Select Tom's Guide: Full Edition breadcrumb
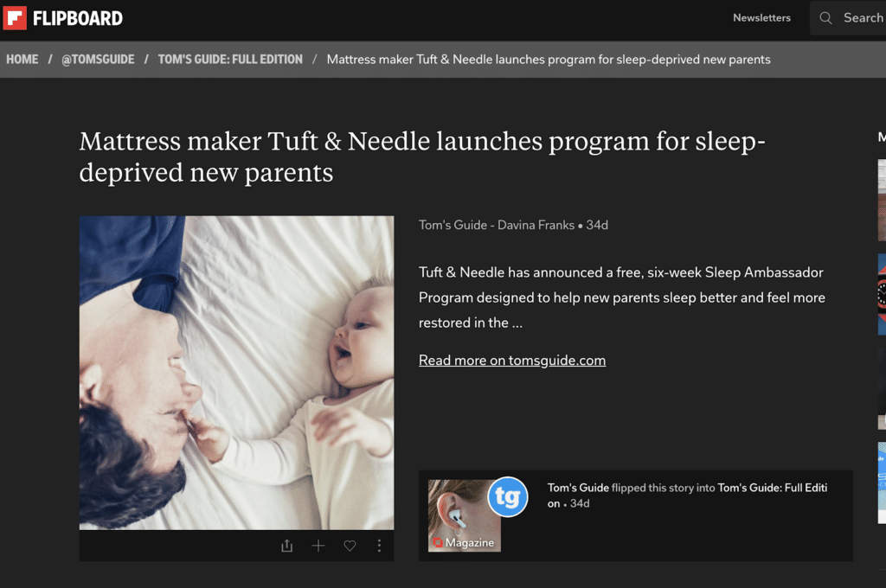This screenshot has height=588, width=886. [230, 60]
